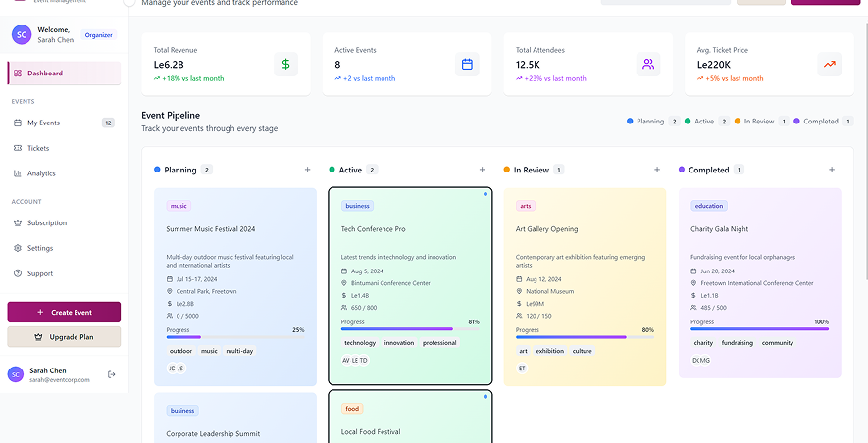Click the Active Events calendar icon

467,65
